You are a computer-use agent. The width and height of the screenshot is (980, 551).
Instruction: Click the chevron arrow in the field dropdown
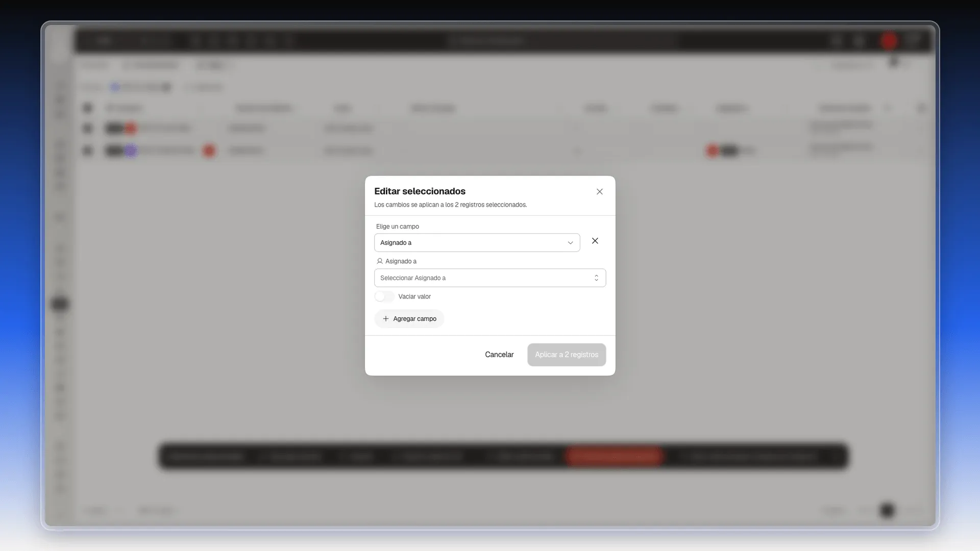571,243
